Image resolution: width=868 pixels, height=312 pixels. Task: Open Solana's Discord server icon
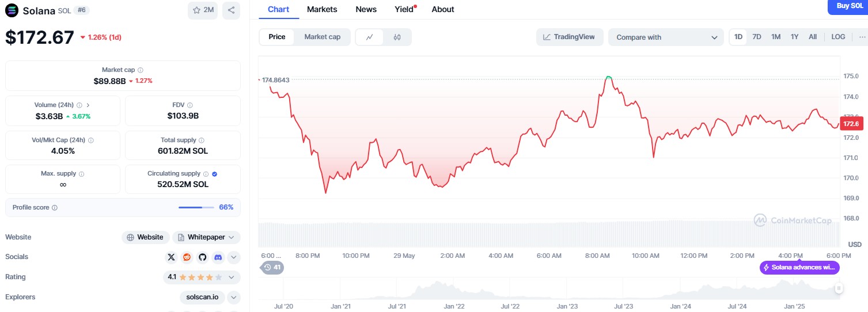[x=218, y=257]
